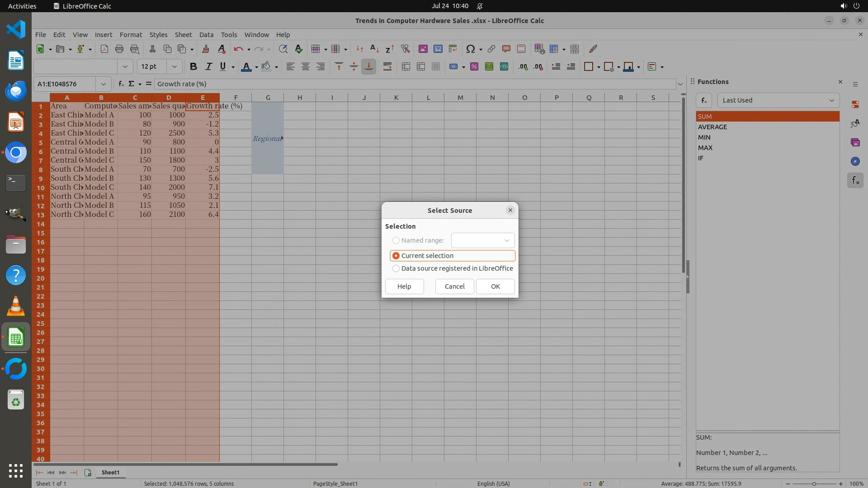Click the Bold formatting icon
The height and width of the screenshot is (488, 868).
coord(193,67)
